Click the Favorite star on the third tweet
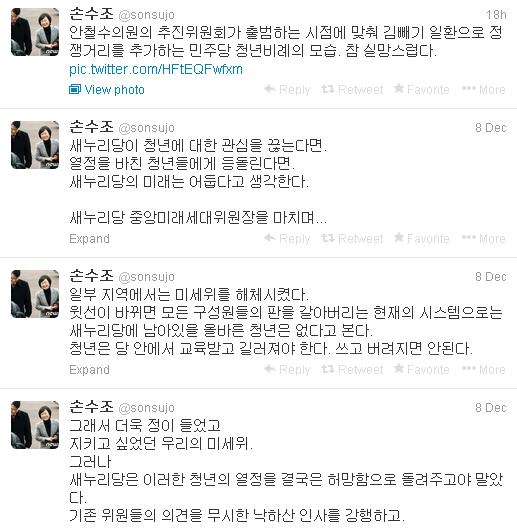The width and height of the screenshot is (517, 529). click(x=399, y=369)
